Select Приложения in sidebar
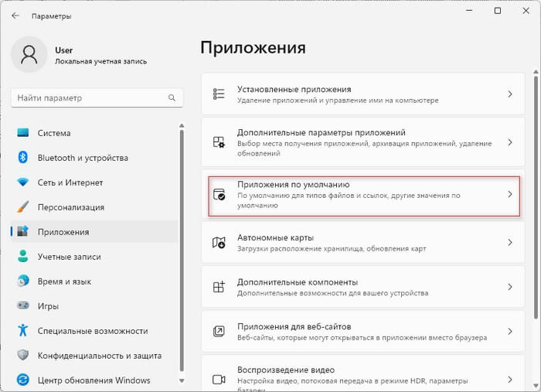The width and height of the screenshot is (541, 392). (94, 232)
